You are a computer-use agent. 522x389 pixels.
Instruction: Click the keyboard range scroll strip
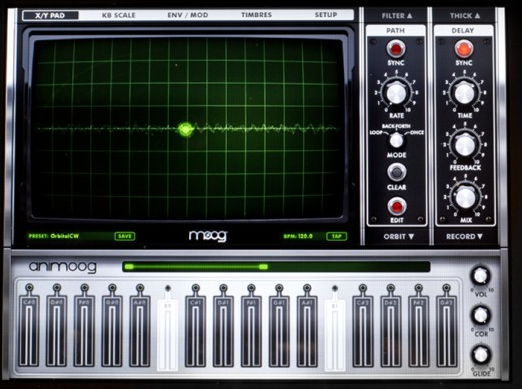tap(276, 267)
